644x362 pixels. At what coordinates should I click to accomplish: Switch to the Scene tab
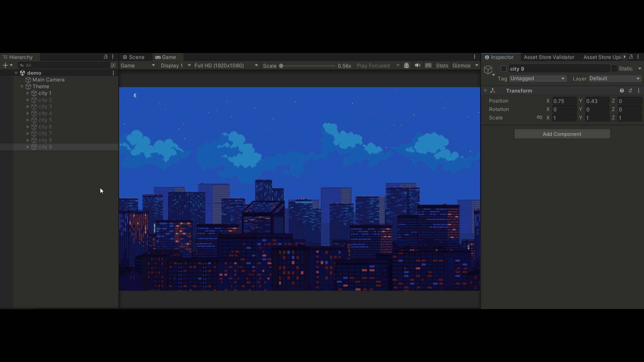[x=133, y=57]
